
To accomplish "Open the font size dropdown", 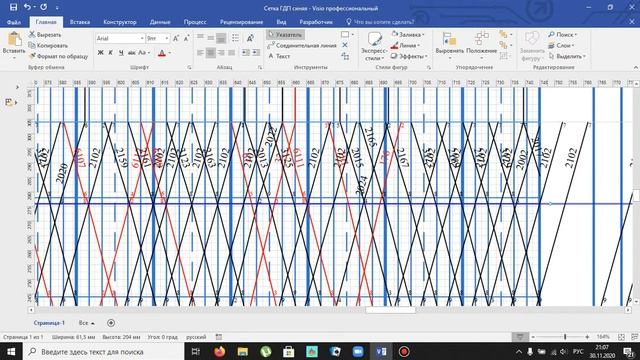I will (x=167, y=38).
